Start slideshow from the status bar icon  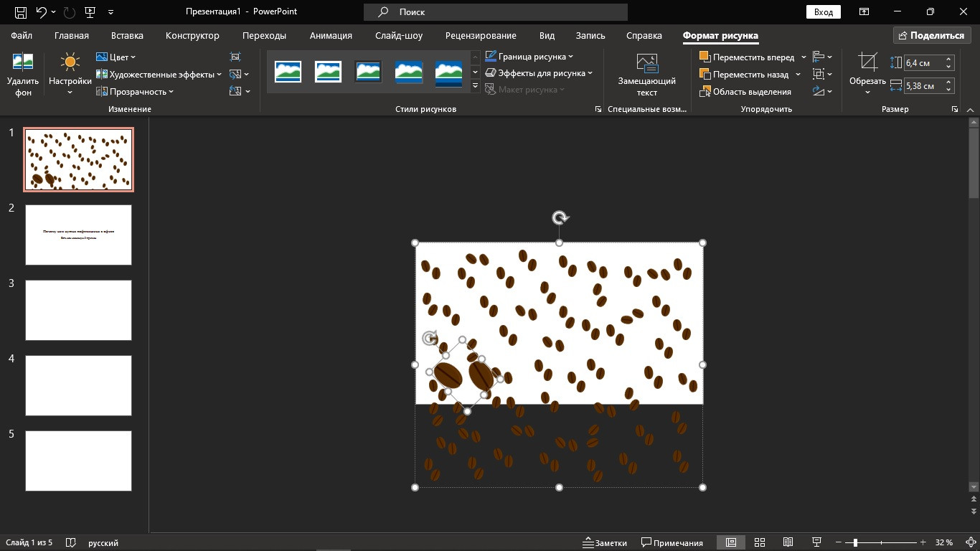click(x=816, y=542)
